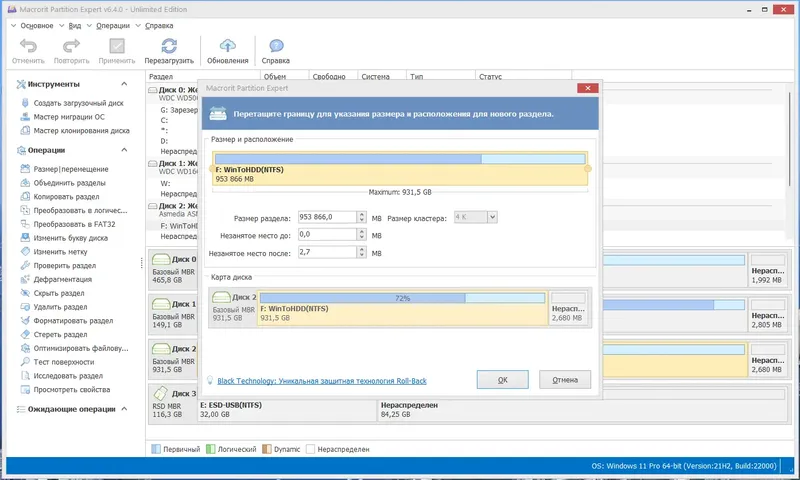Click the Статус column header
The image size is (800, 480).
(x=523, y=77)
